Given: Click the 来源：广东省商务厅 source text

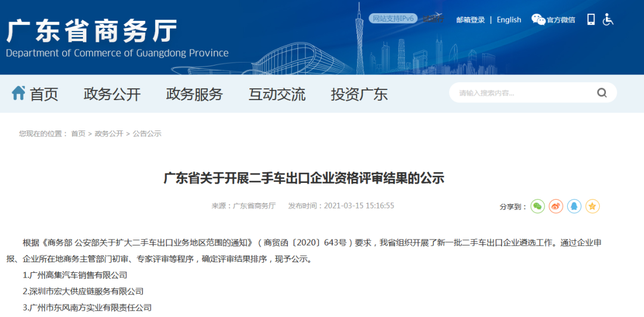Looking at the screenshot, I should [x=243, y=206].
